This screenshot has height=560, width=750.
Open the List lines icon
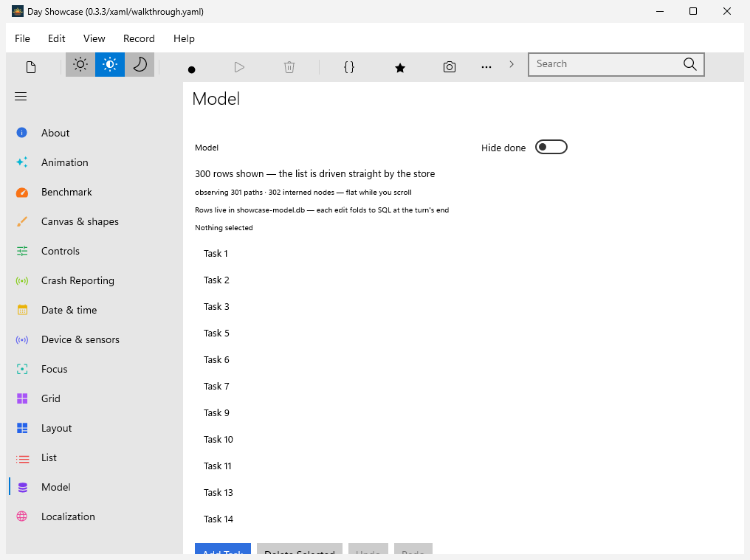(22, 459)
